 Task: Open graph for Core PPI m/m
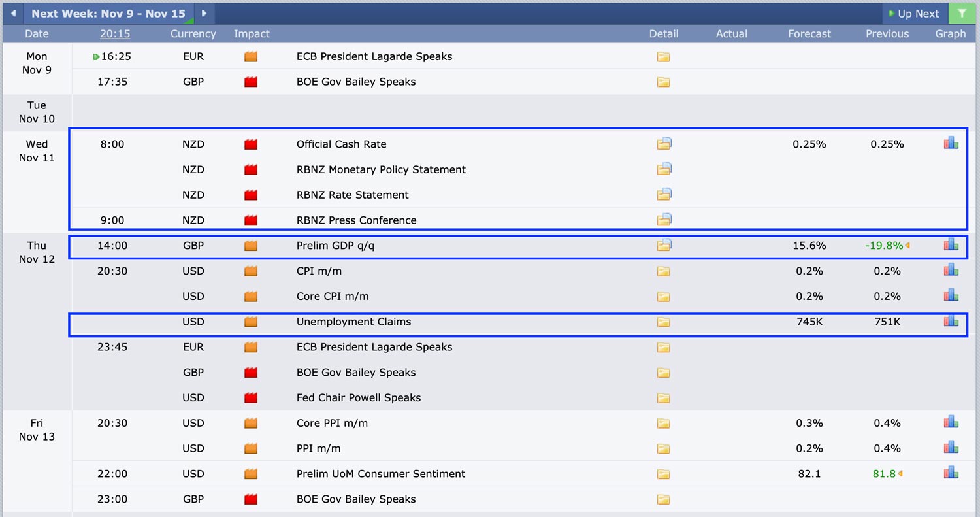(951, 424)
